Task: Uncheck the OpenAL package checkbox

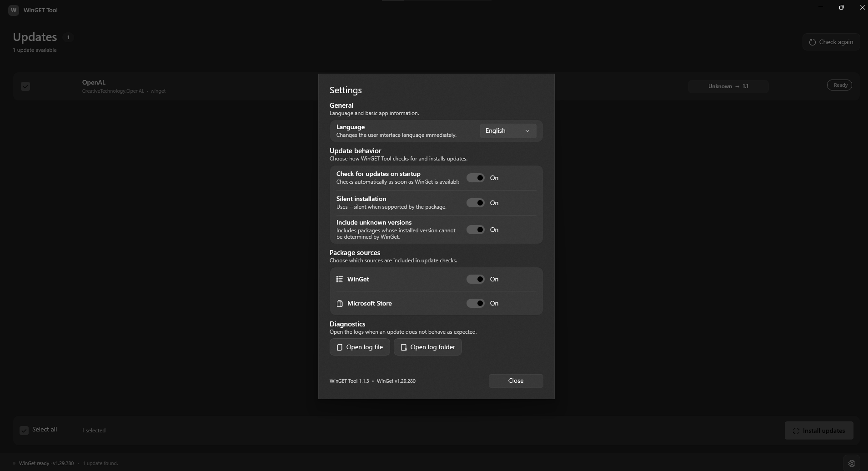Action: (25, 86)
